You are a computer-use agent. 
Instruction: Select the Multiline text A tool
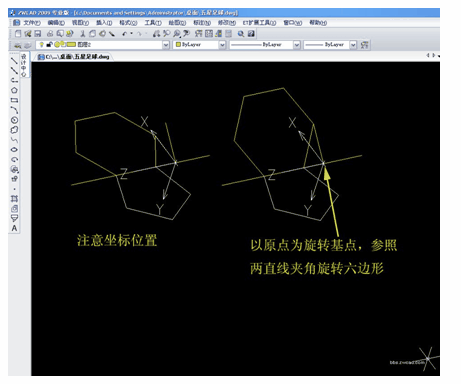(14, 228)
